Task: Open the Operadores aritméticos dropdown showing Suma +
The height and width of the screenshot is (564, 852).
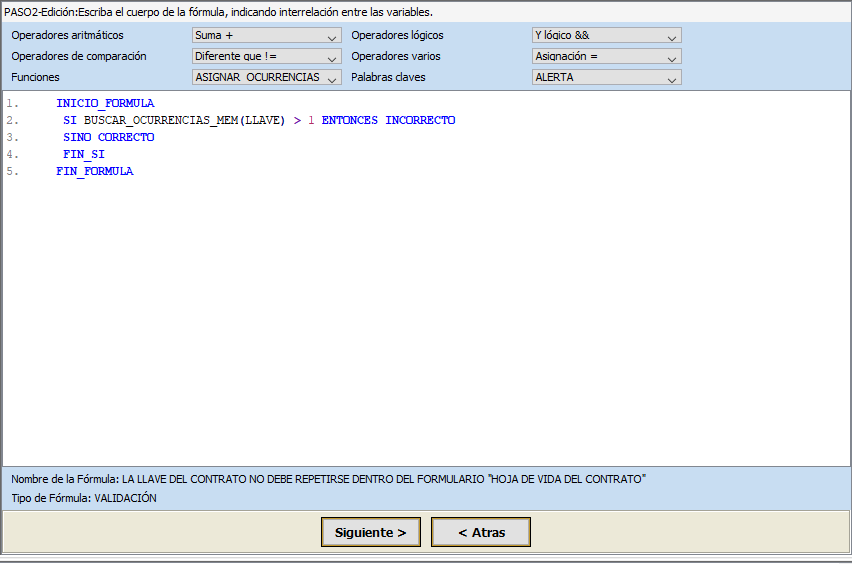Action: point(266,36)
